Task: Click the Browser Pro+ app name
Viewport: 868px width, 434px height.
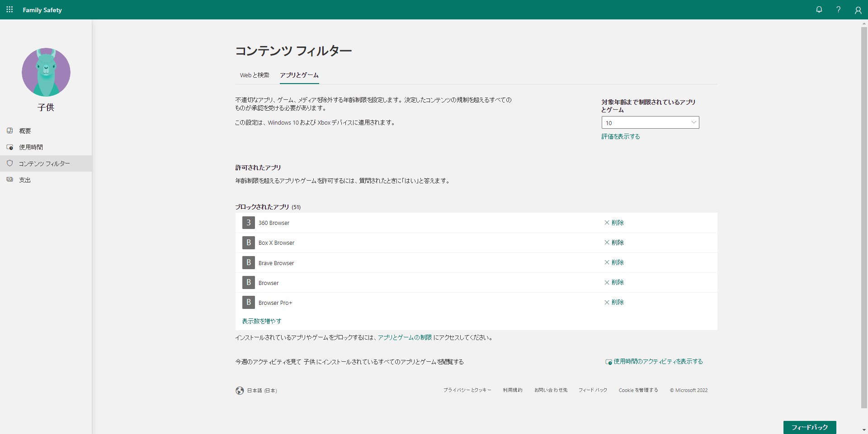Action: [x=275, y=303]
